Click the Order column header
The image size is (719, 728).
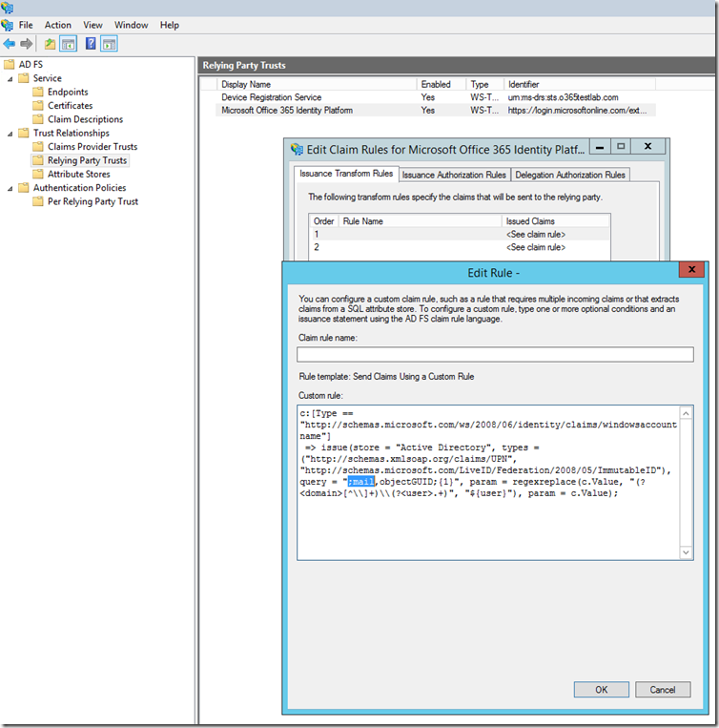coord(324,221)
